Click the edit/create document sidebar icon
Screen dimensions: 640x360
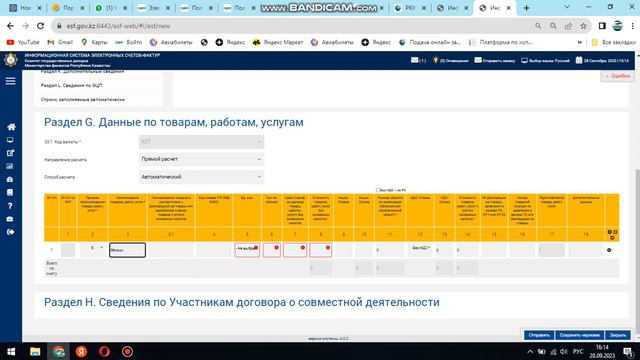10,153
